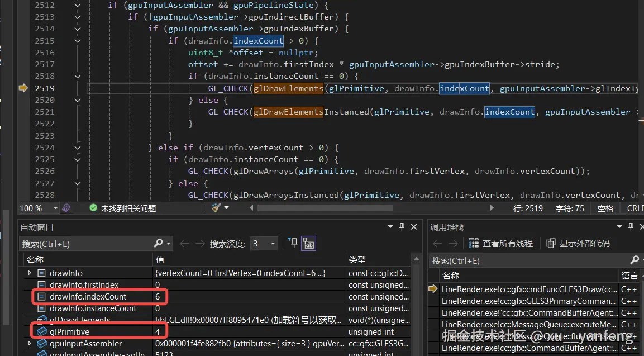The width and height of the screenshot is (644, 356).
Task: Click the Call Stack search magnifier icon
Action: 635,260
